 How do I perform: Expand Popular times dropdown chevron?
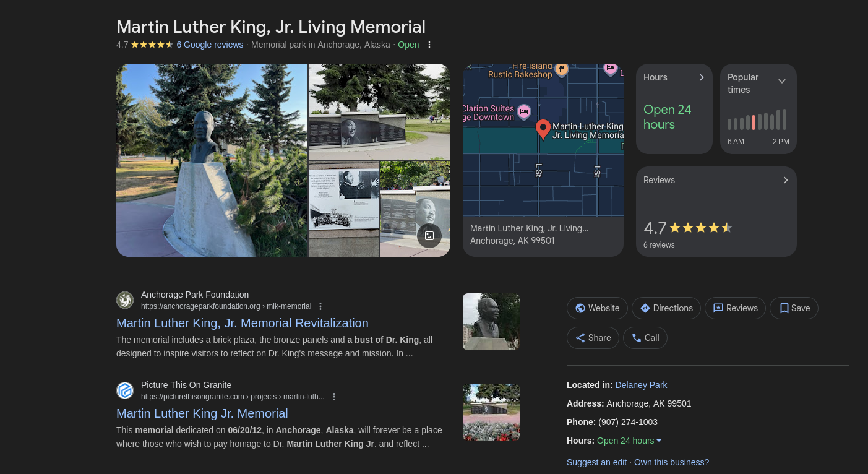pos(782,81)
